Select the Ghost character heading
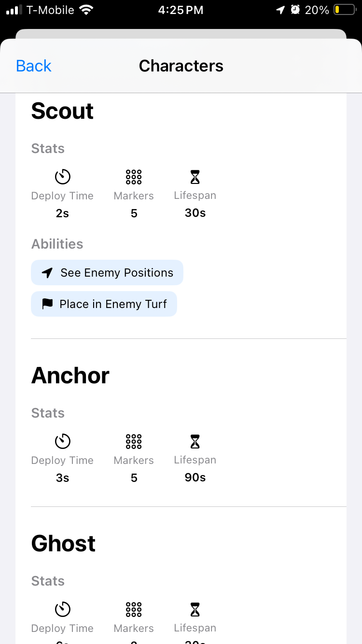The image size is (362, 644). click(x=63, y=544)
